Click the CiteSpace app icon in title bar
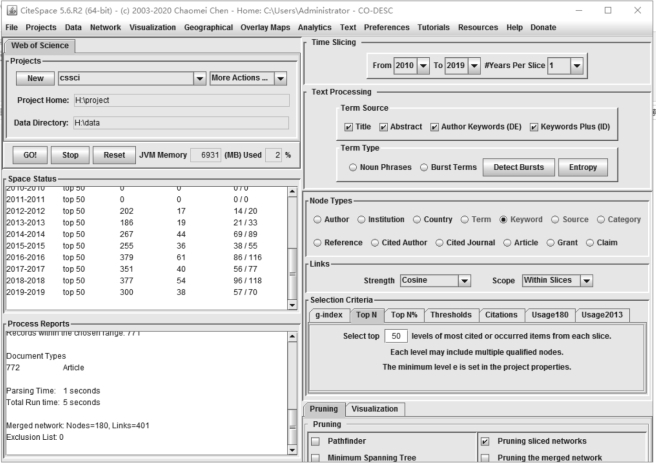 pos(10,9)
